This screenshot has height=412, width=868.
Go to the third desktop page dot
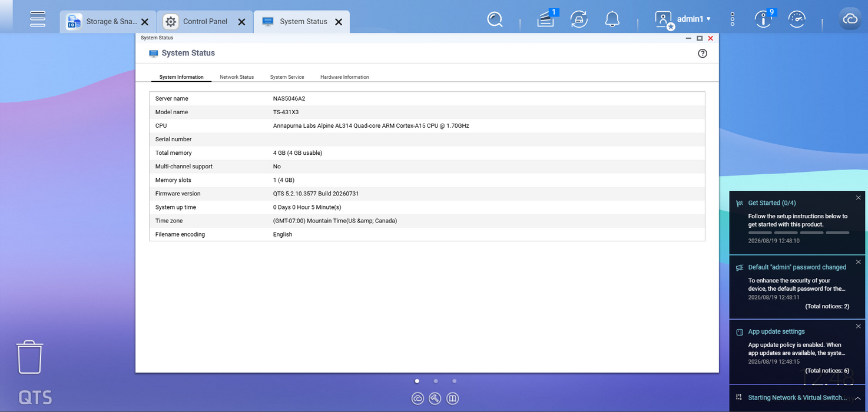point(454,381)
